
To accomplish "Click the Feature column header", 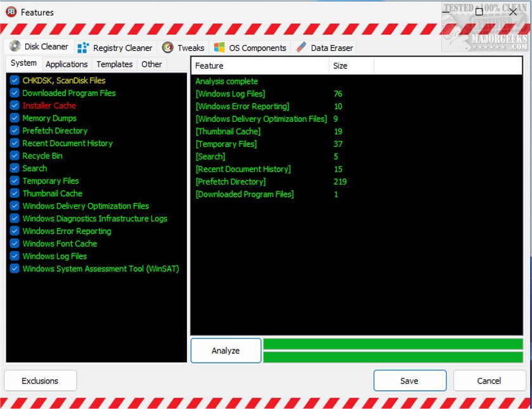I will (260, 65).
